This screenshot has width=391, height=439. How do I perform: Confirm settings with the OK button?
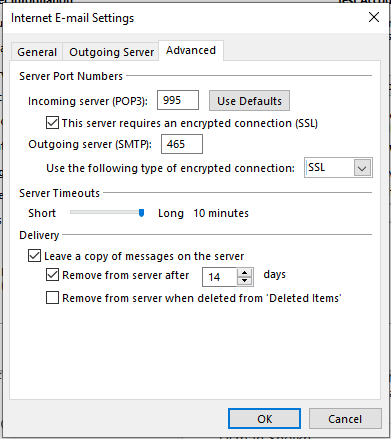[x=264, y=419]
